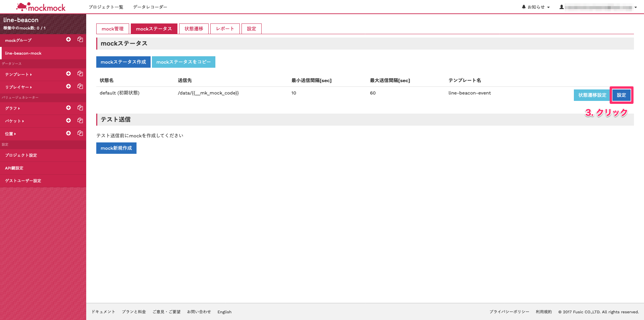The image size is (644, 320).
Task: Switch to the 状態遷移 tab
Action: (194, 28)
